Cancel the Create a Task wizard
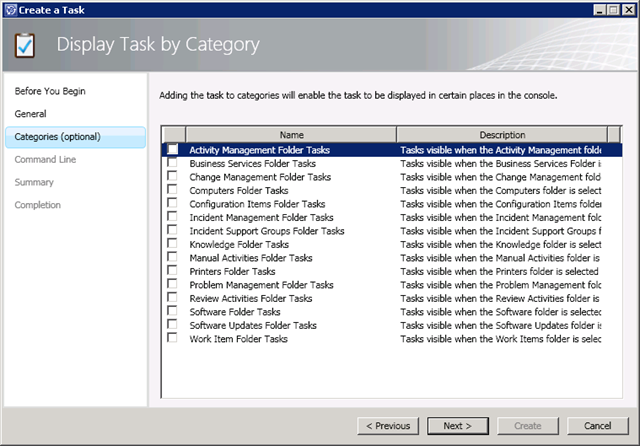 tap(597, 426)
